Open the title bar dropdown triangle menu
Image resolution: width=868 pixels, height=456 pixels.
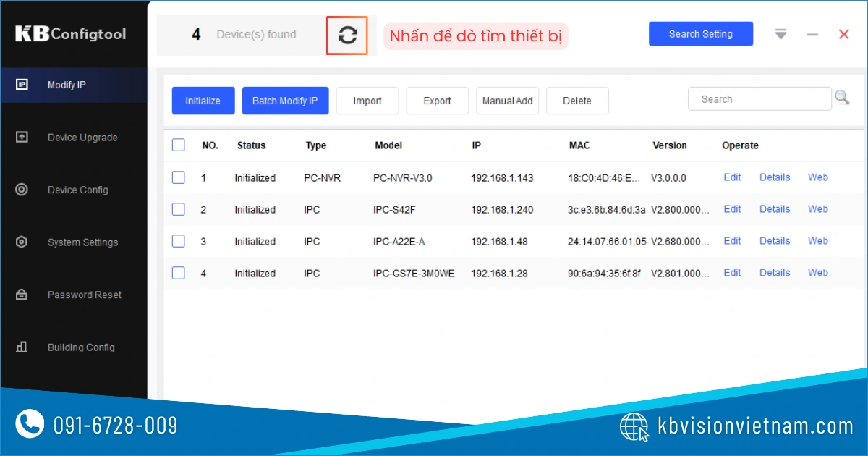click(x=780, y=34)
